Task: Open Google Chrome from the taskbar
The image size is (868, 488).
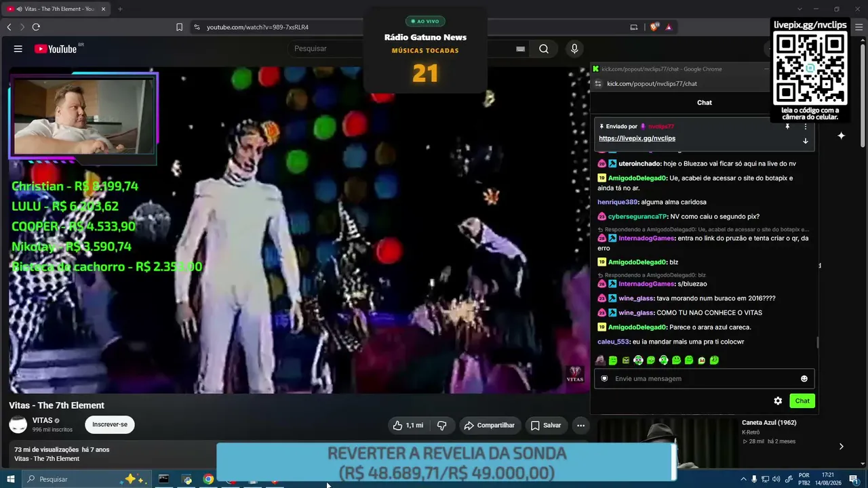Action: click(x=209, y=479)
